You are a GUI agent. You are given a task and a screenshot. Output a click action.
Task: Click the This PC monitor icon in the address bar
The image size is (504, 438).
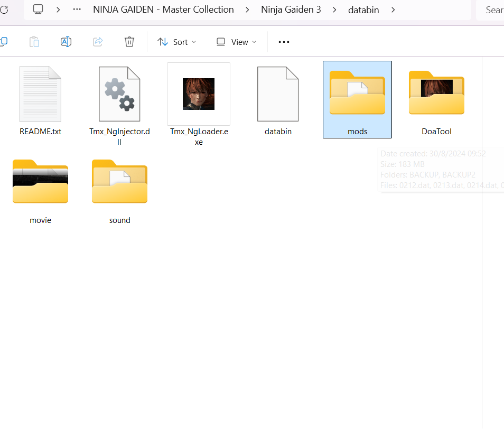point(38,10)
